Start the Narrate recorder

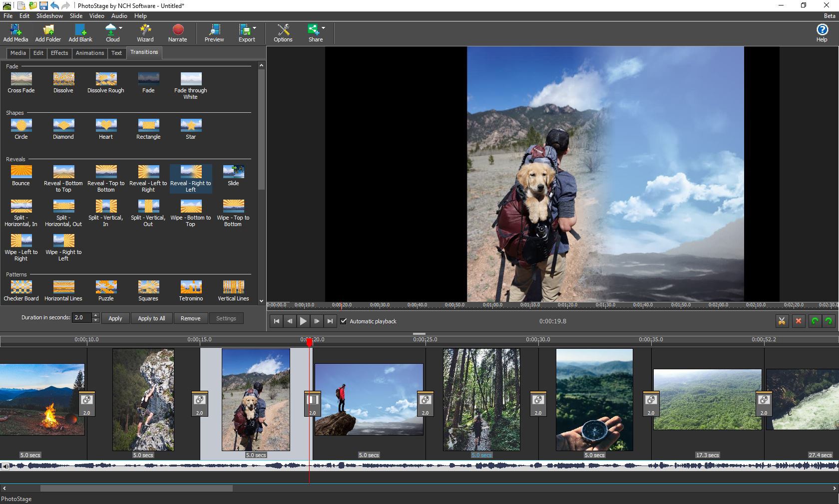click(x=178, y=33)
